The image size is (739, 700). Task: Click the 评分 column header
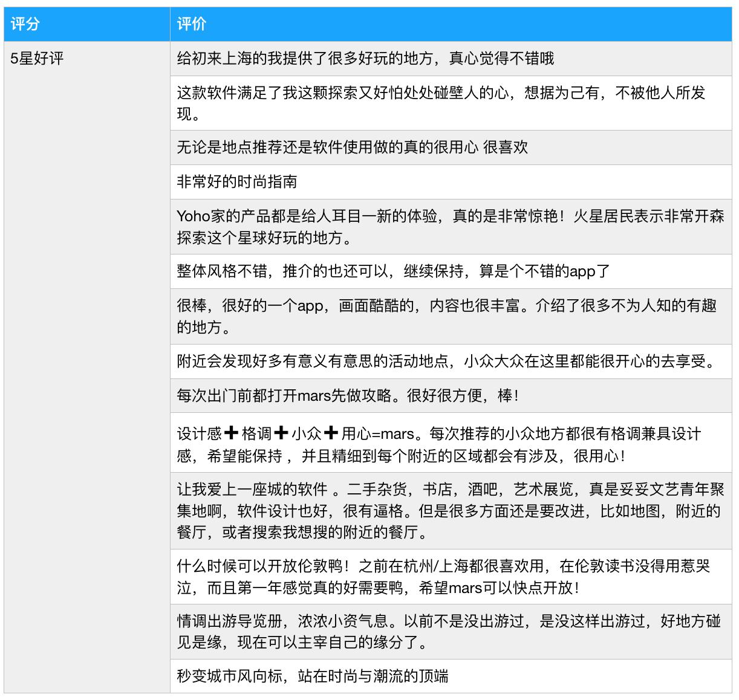(x=25, y=24)
